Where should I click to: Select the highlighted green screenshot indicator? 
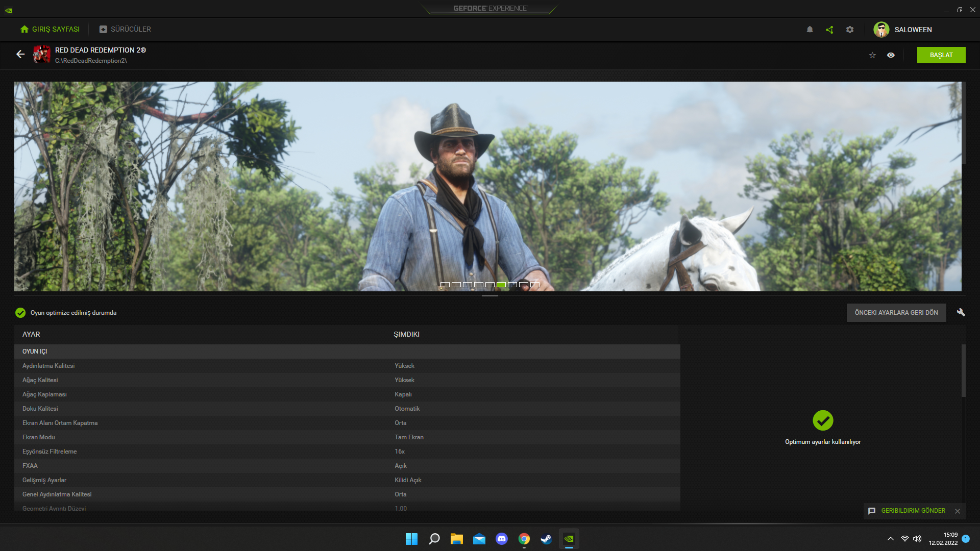click(x=501, y=285)
